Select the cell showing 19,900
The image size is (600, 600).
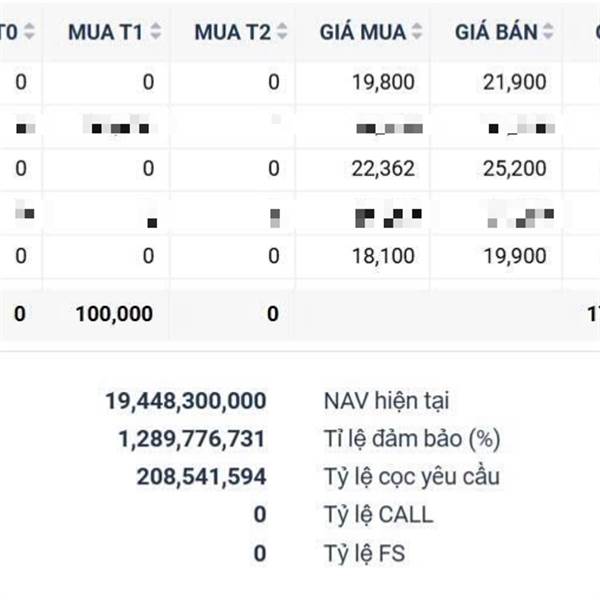click(x=516, y=256)
